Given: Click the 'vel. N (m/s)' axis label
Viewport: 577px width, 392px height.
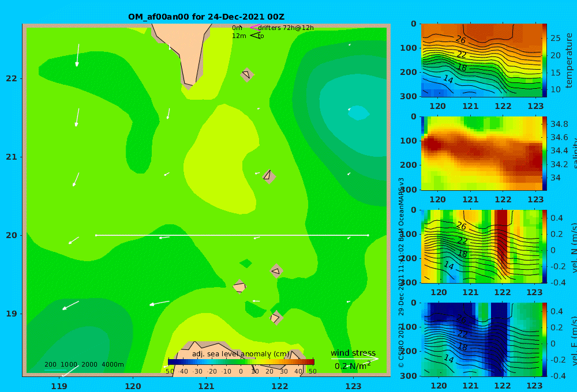Looking at the screenshot, I should [574, 247].
